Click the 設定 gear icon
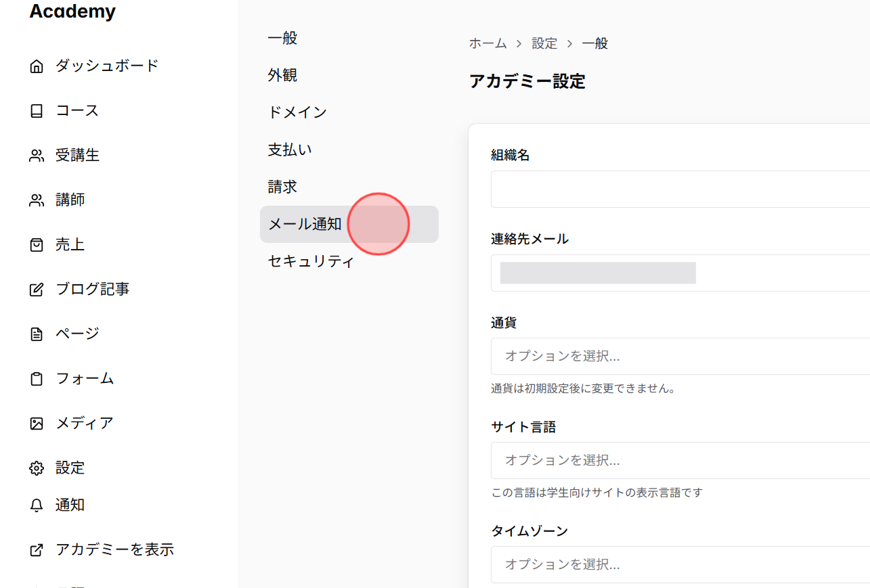This screenshot has height=588, width=870. click(x=36, y=467)
